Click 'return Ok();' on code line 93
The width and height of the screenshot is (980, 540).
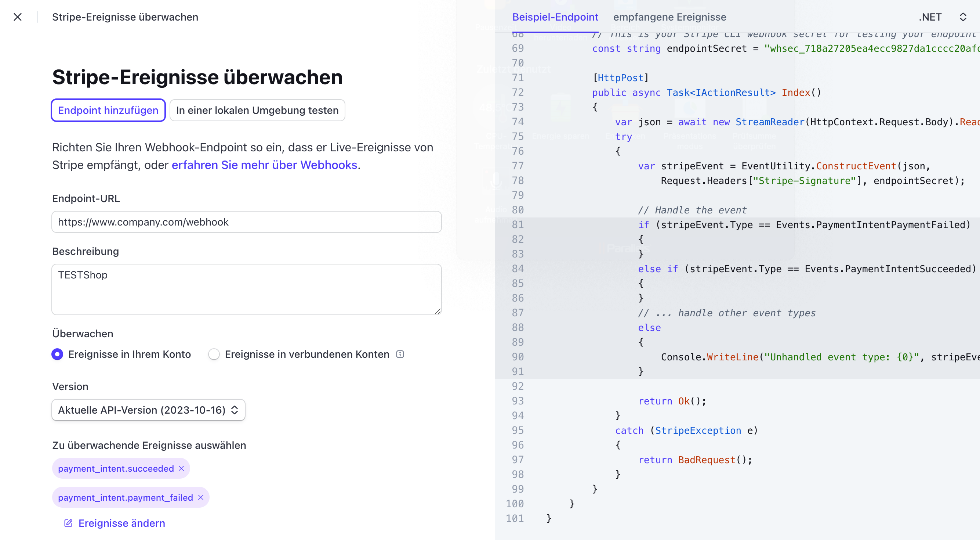click(672, 401)
